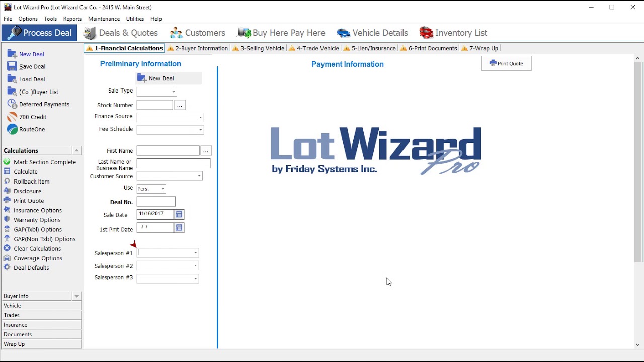Open Warranty Options shield icon
Screen dimensions: 644x362
7,219
